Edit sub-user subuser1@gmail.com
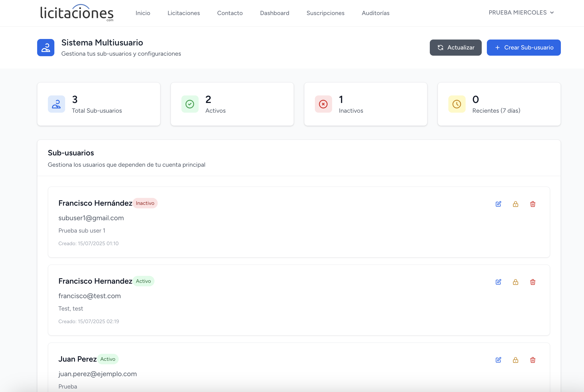The image size is (584, 392). (498, 204)
